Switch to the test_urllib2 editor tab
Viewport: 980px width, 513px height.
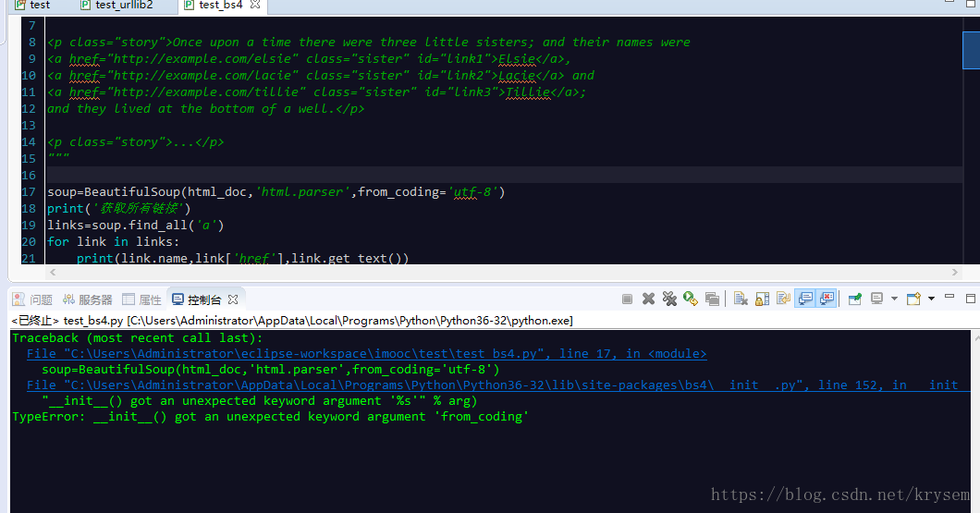tap(116, 6)
